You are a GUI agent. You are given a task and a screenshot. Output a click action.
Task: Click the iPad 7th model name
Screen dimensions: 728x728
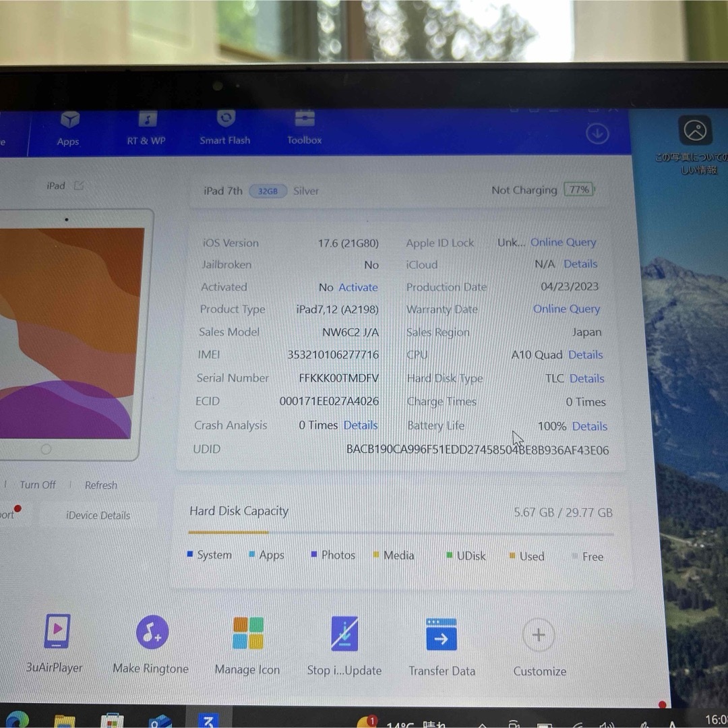[x=223, y=191]
